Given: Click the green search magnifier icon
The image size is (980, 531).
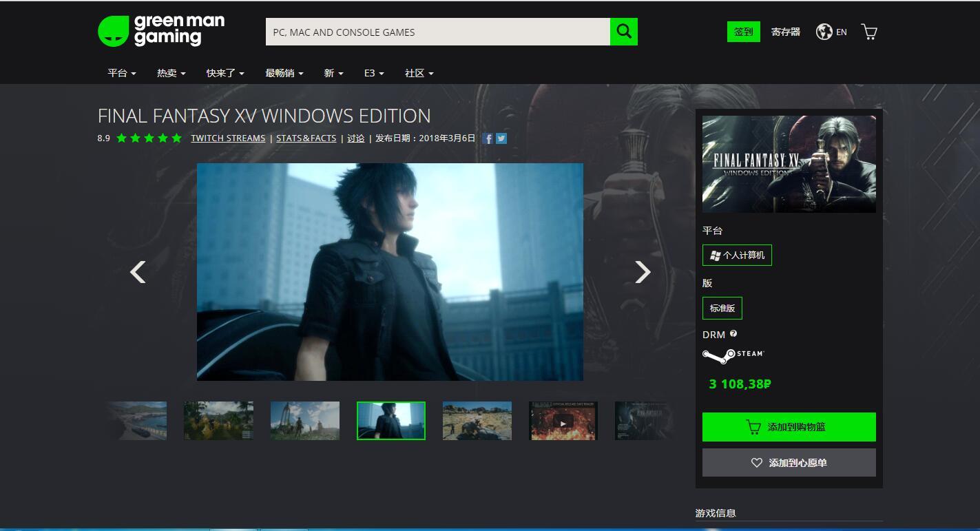Looking at the screenshot, I should 623,31.
